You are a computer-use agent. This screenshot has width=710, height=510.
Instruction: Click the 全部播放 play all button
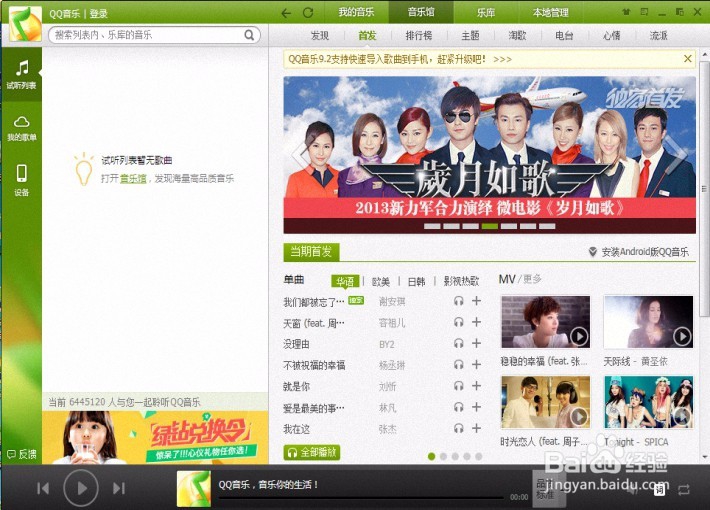312,452
